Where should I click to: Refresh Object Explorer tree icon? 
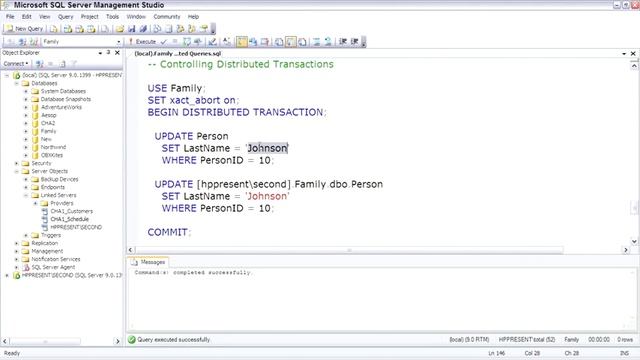coord(62,64)
